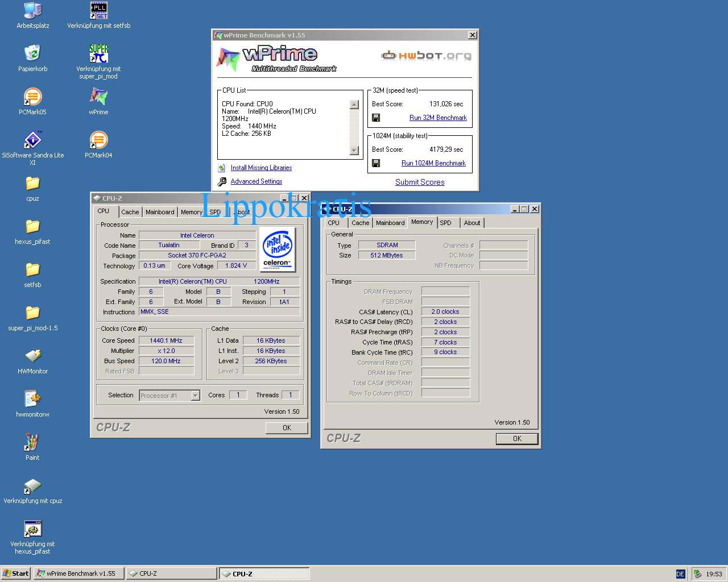Click OK in the right CPU-Z window
This screenshot has height=582, width=728.
(x=517, y=439)
